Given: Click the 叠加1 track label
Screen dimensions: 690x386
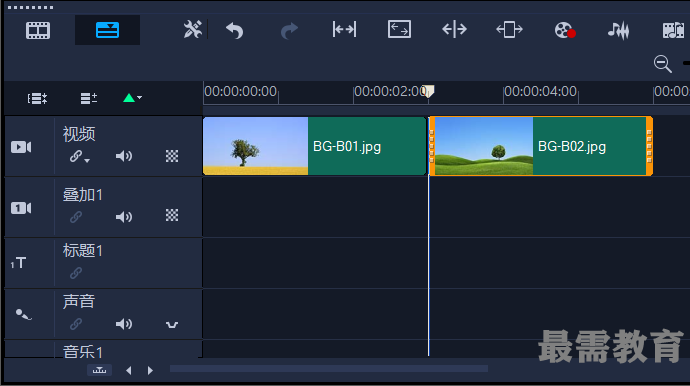Looking at the screenshot, I should pyautogui.click(x=83, y=195).
